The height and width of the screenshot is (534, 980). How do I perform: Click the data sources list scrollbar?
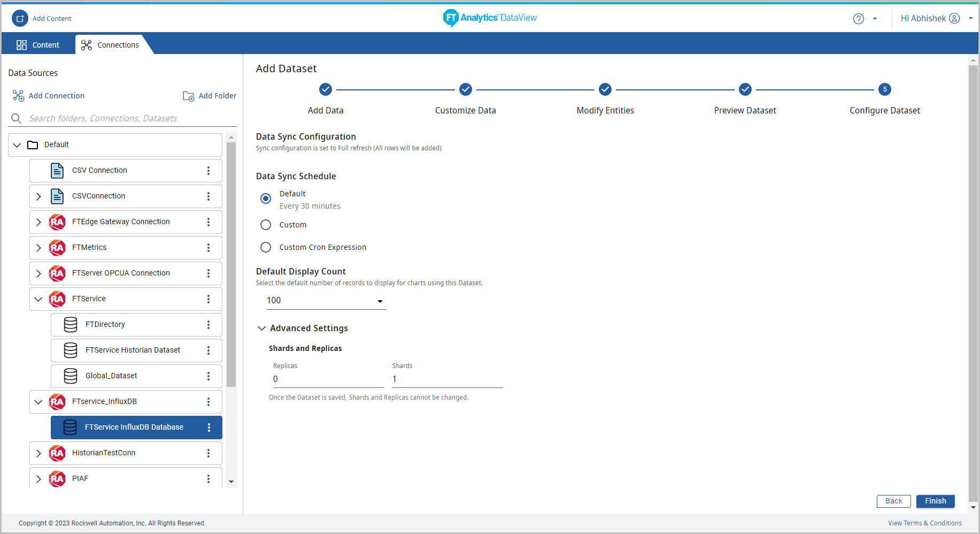(231, 264)
